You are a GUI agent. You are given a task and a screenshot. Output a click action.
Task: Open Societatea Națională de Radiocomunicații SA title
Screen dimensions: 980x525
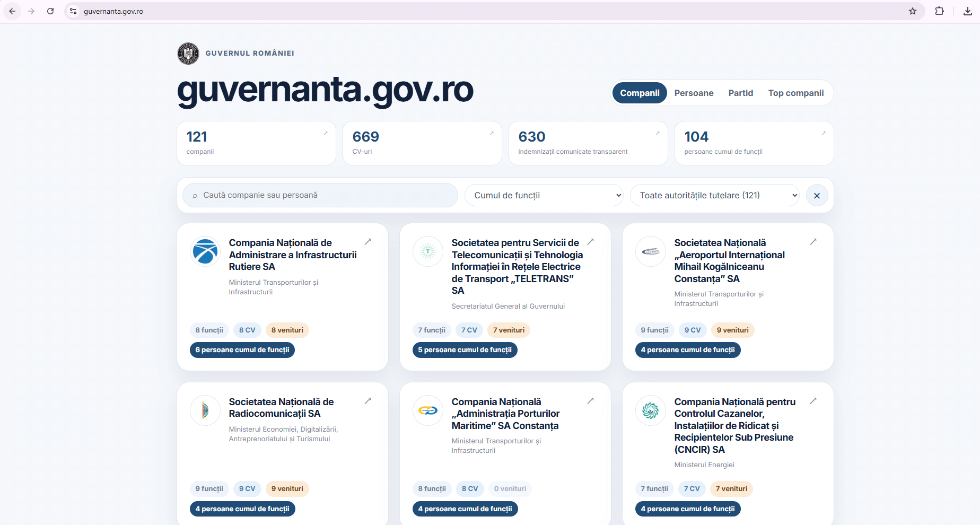(281, 408)
